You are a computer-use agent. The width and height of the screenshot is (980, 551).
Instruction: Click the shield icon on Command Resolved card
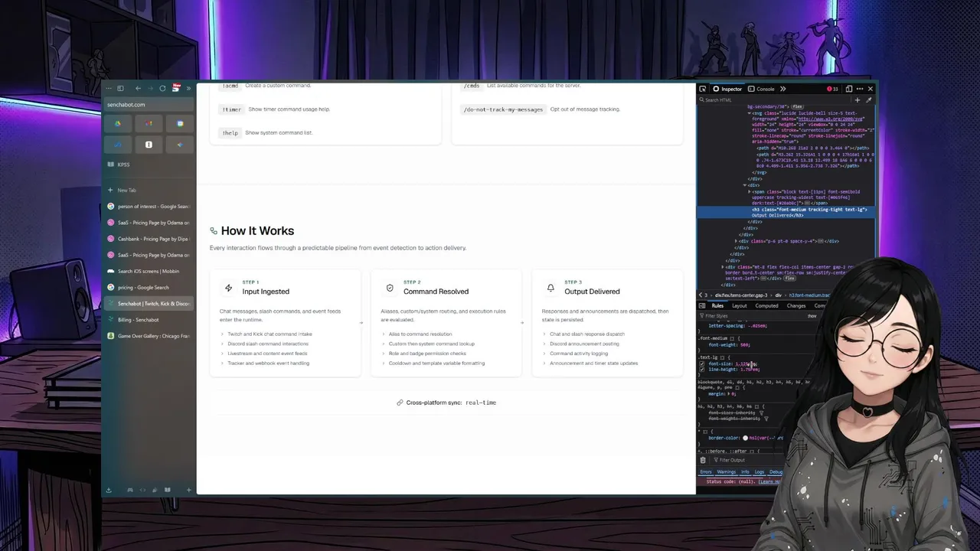click(390, 288)
